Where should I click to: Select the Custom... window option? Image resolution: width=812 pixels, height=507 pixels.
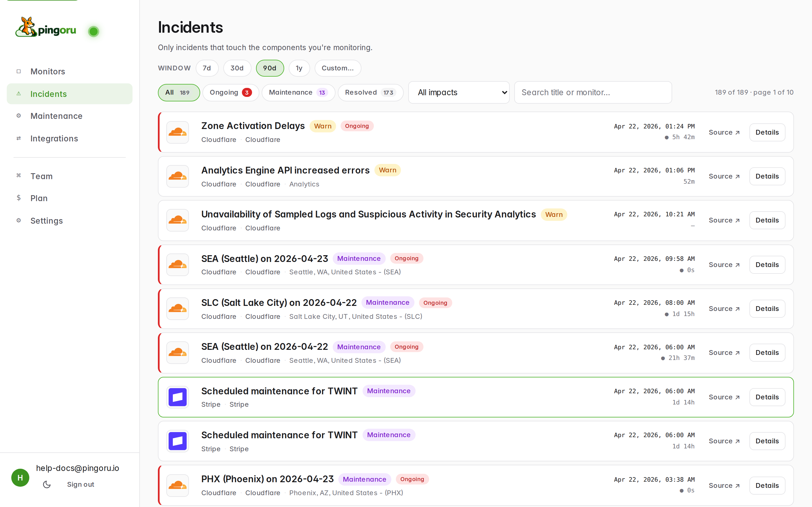pyautogui.click(x=337, y=68)
